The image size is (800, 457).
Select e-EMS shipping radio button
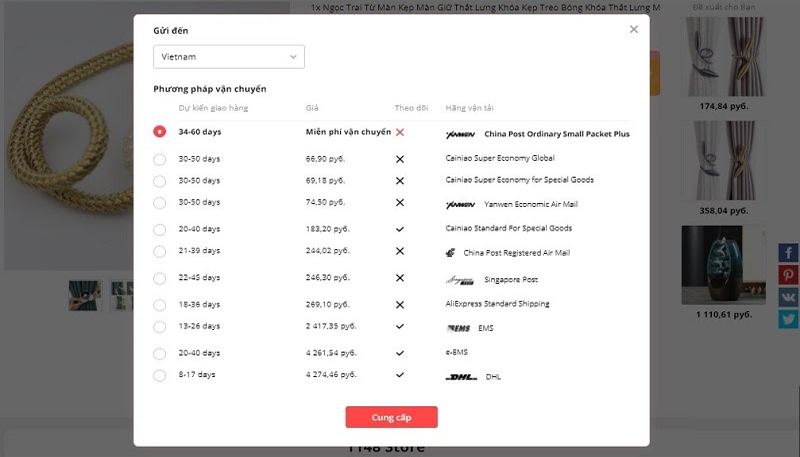click(x=160, y=353)
